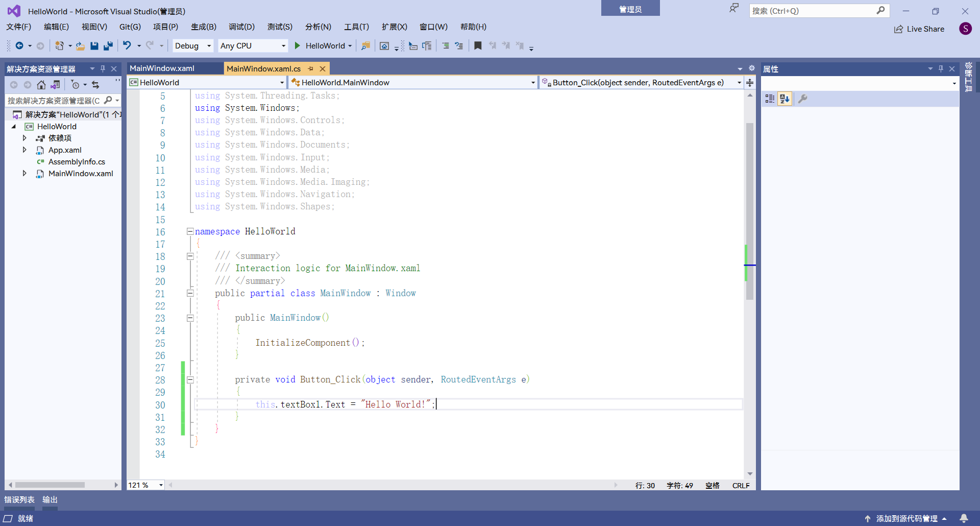Collapse the MainWindow constructor outline at line 23
Image resolution: width=980 pixels, height=526 pixels.
(190, 318)
